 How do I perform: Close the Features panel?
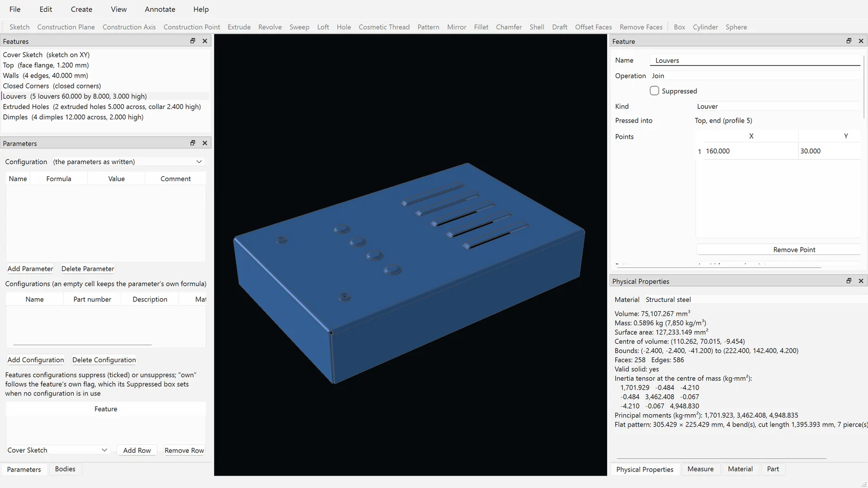205,41
